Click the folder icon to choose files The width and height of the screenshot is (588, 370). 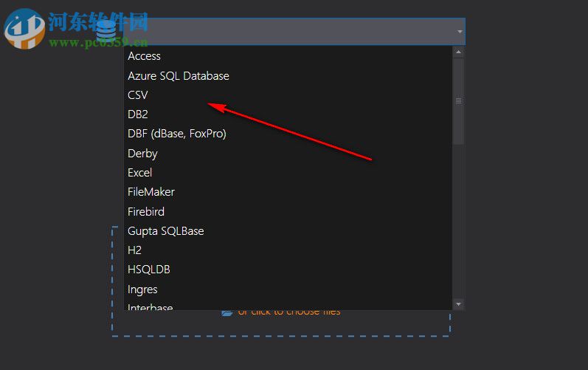227,312
